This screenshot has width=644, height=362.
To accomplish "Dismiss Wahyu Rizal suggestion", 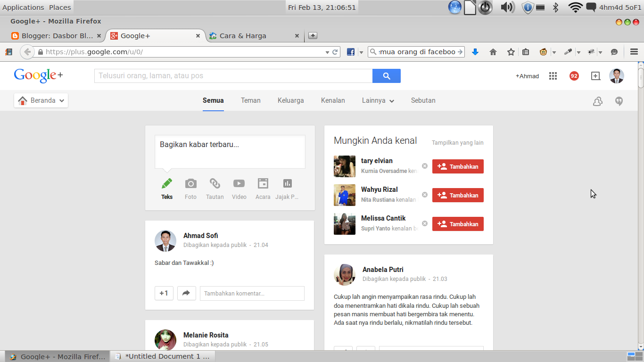I will 425,195.
